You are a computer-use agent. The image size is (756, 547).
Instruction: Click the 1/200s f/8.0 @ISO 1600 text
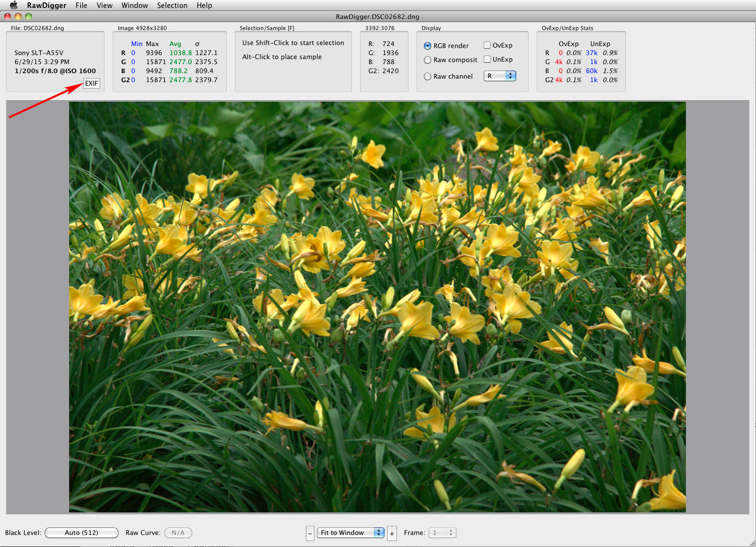[55, 71]
